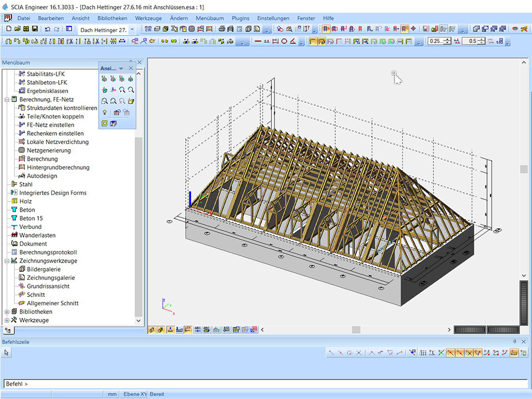The height and width of the screenshot is (399, 532).
Task: Select Dokument in the menu tree
Action: tap(33, 244)
